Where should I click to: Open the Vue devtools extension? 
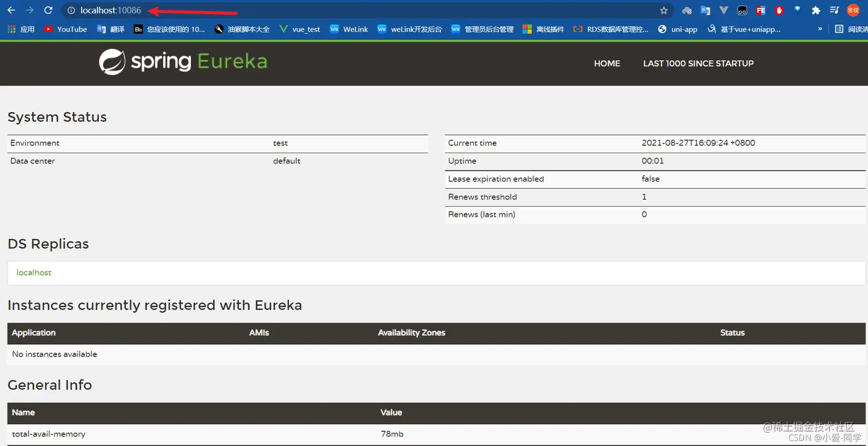click(x=724, y=10)
